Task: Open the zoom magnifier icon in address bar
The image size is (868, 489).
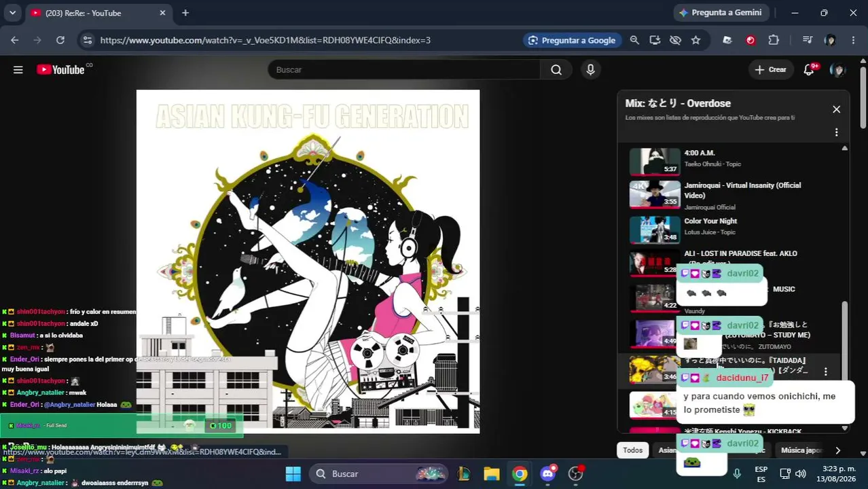Action: coord(634,40)
